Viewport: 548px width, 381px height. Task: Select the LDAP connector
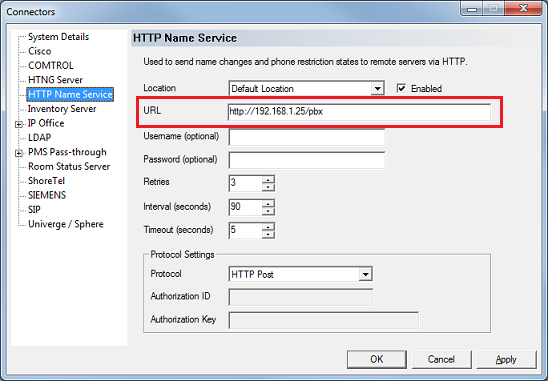(x=39, y=137)
